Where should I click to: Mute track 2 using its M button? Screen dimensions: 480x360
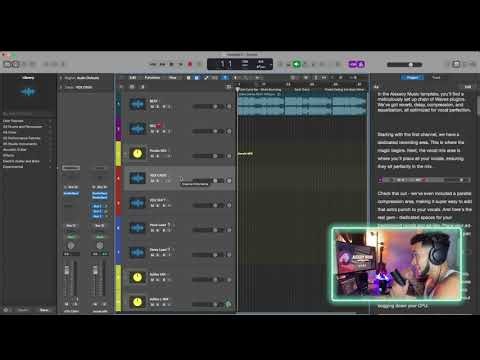point(152,132)
